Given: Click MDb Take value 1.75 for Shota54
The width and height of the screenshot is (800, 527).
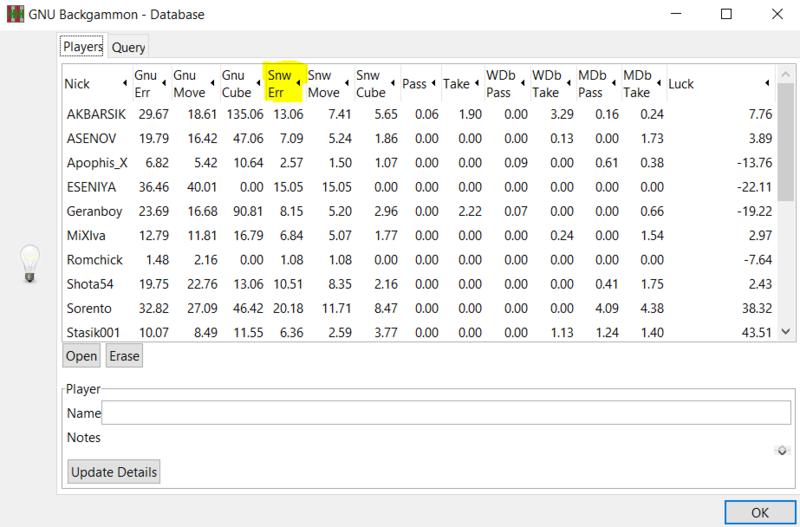Looking at the screenshot, I should [652, 284].
